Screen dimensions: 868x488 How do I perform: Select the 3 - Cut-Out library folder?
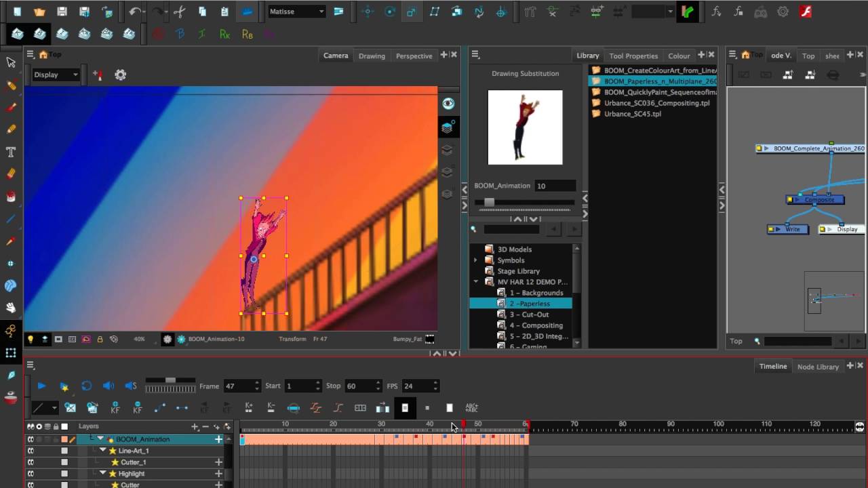coord(529,314)
